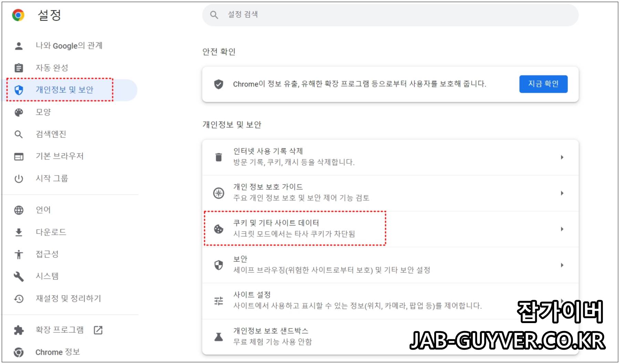Click the palette icon for 모양
Screen dimensions: 620x364
tap(19, 112)
